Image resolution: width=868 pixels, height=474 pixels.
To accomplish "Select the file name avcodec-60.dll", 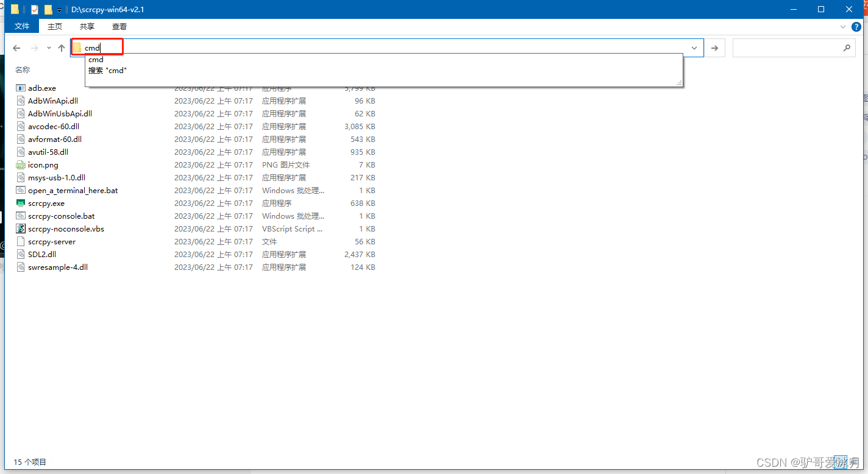I will point(54,127).
